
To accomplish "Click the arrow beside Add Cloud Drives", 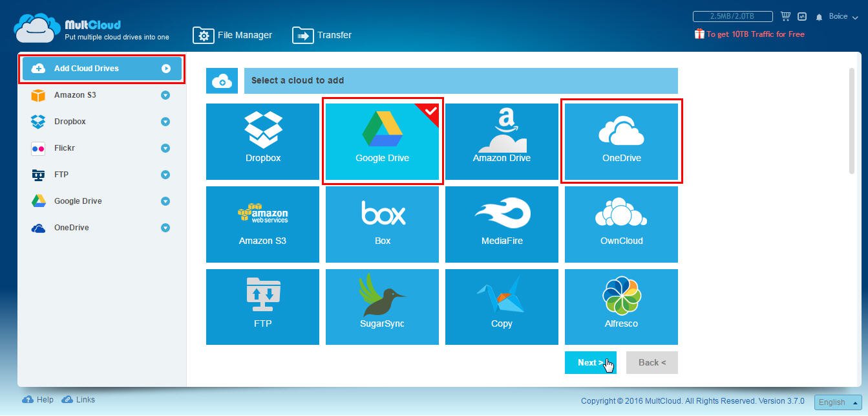I will pos(166,69).
